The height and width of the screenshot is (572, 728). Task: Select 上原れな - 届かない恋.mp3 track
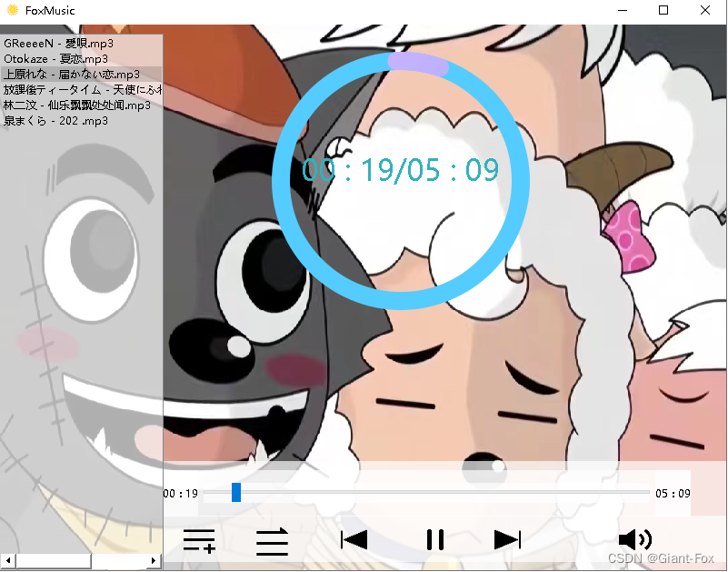tap(81, 75)
